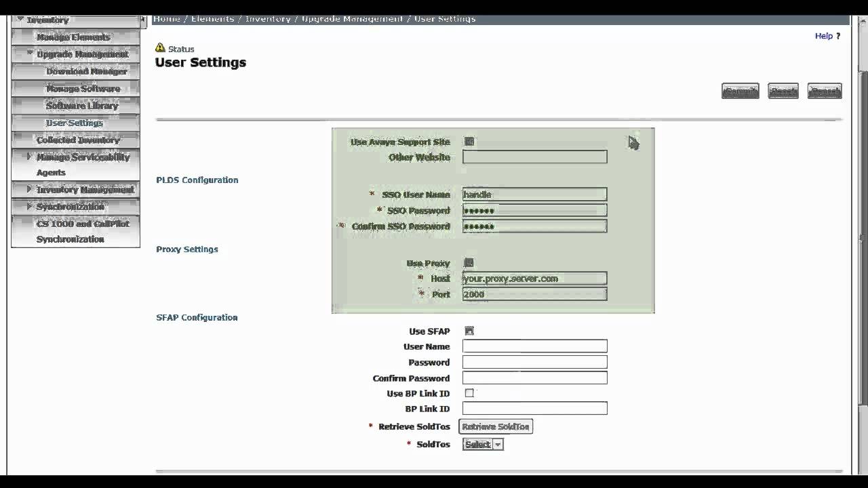Open Download Manager in the sidebar
This screenshot has width=868, height=488.
click(87, 71)
